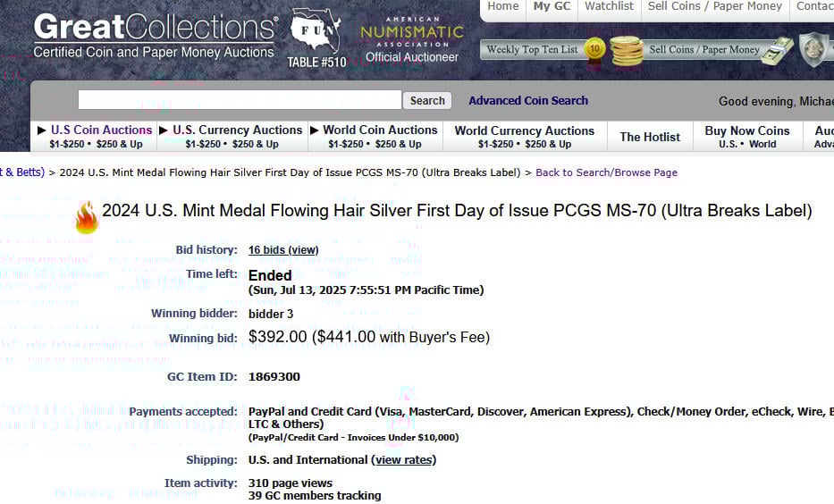Open the My GC tab
The image size is (834, 504).
point(552,6)
